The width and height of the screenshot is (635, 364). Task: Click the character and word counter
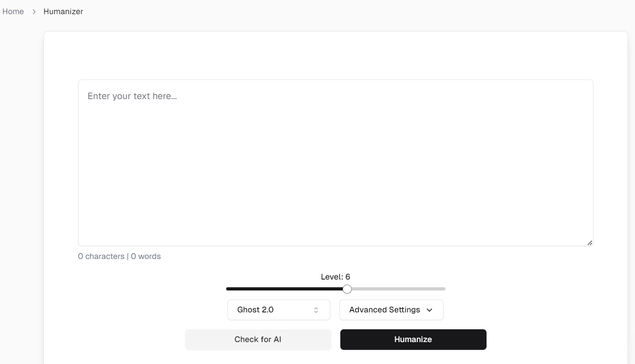(x=119, y=256)
